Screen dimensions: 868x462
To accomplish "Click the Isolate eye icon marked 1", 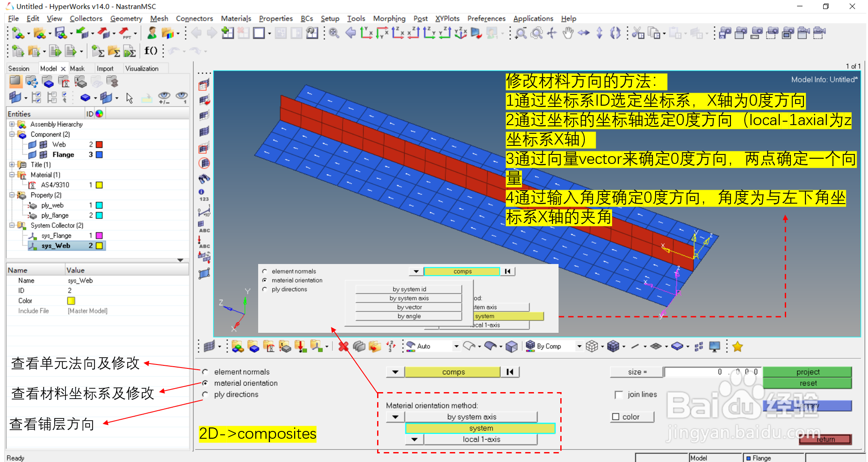I will [181, 98].
